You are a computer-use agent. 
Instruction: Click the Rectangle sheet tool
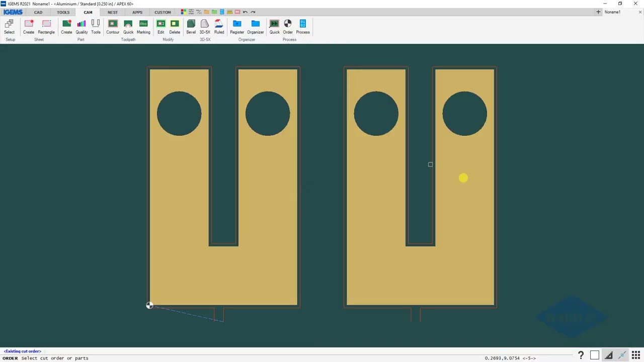[x=46, y=27]
